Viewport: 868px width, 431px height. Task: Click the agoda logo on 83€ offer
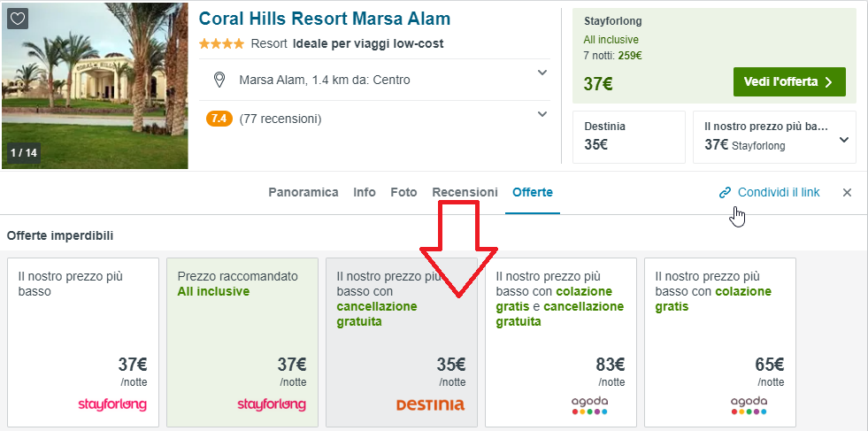click(x=588, y=404)
